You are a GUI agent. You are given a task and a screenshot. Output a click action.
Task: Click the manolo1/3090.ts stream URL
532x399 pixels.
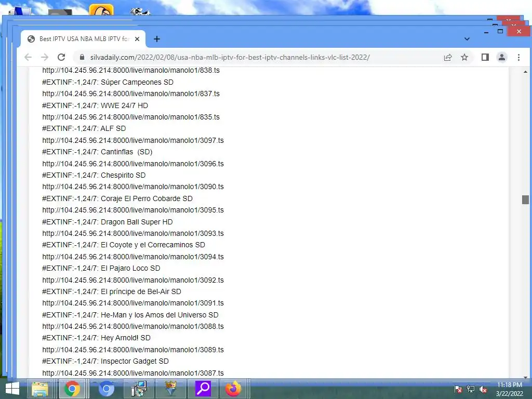tap(133, 187)
